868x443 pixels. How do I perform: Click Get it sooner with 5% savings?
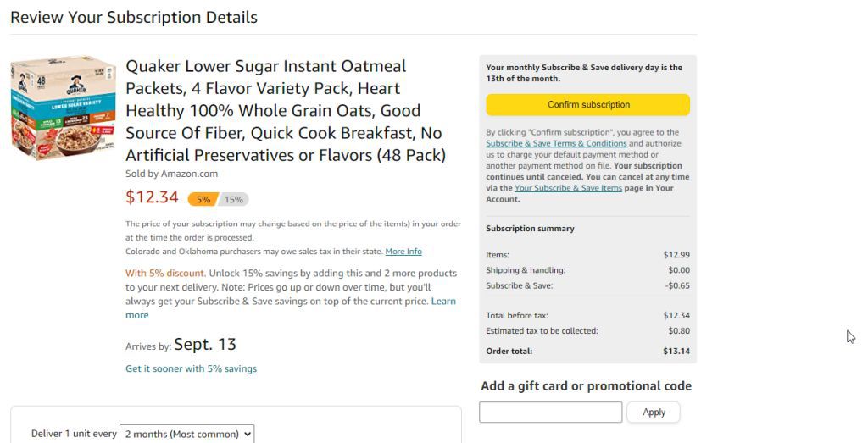click(191, 369)
